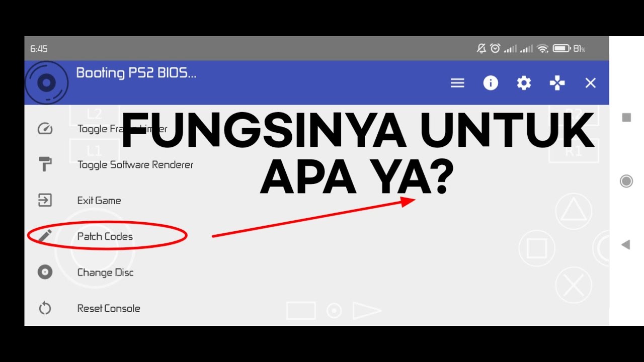
Task: Tap the on-screen Start triangle button
Action: click(367, 311)
